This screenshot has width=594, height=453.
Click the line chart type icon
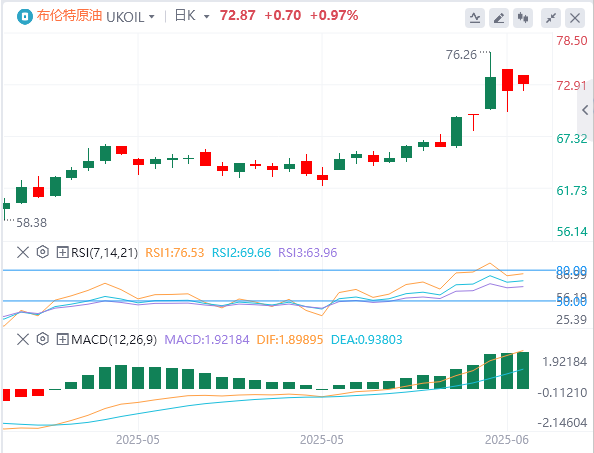[x=475, y=18]
